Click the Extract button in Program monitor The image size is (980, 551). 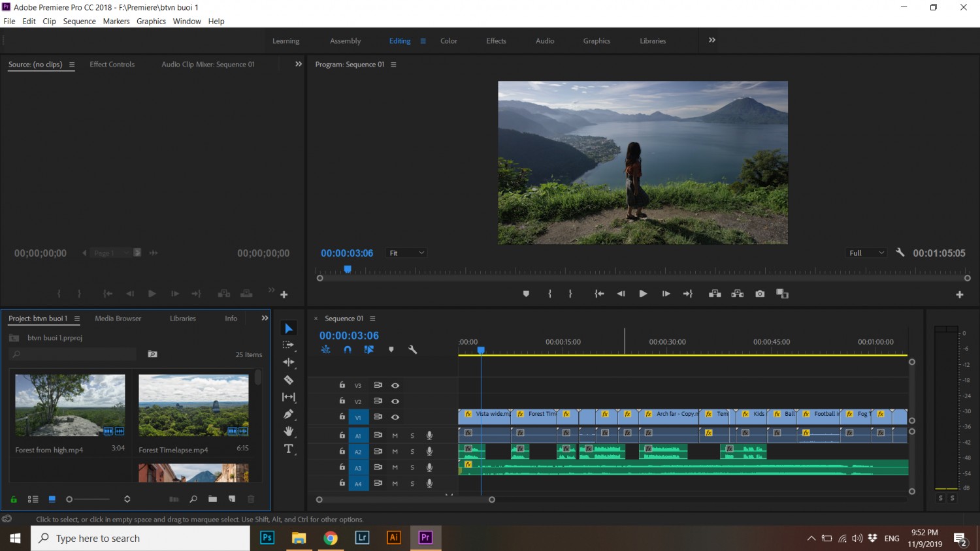(x=738, y=294)
